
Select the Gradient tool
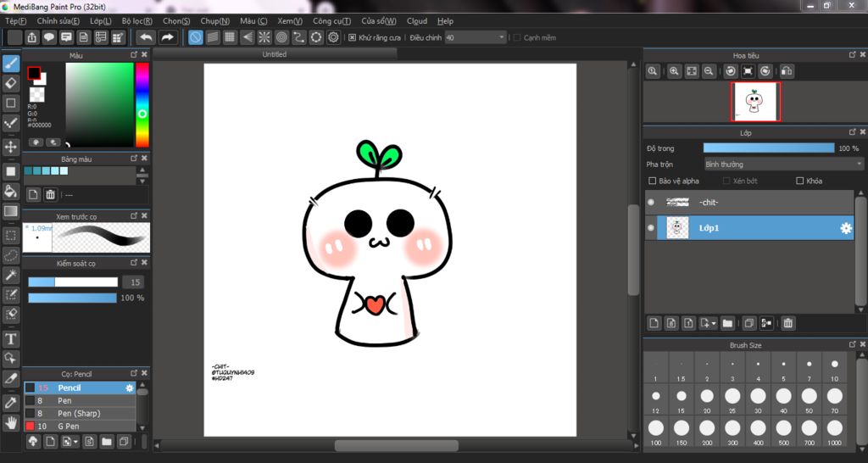[11, 211]
